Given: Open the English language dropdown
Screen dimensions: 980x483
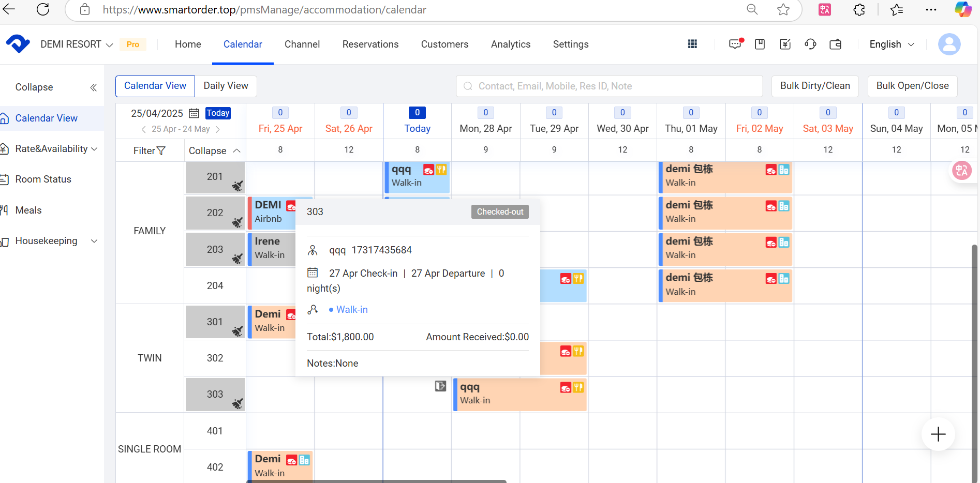Looking at the screenshot, I should coord(892,44).
